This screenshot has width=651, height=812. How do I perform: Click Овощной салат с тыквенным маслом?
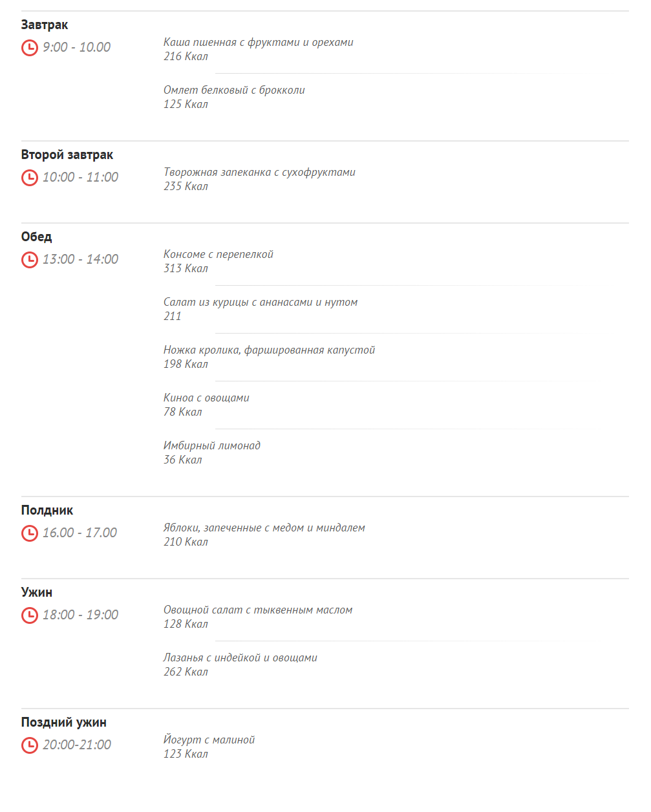tap(258, 610)
